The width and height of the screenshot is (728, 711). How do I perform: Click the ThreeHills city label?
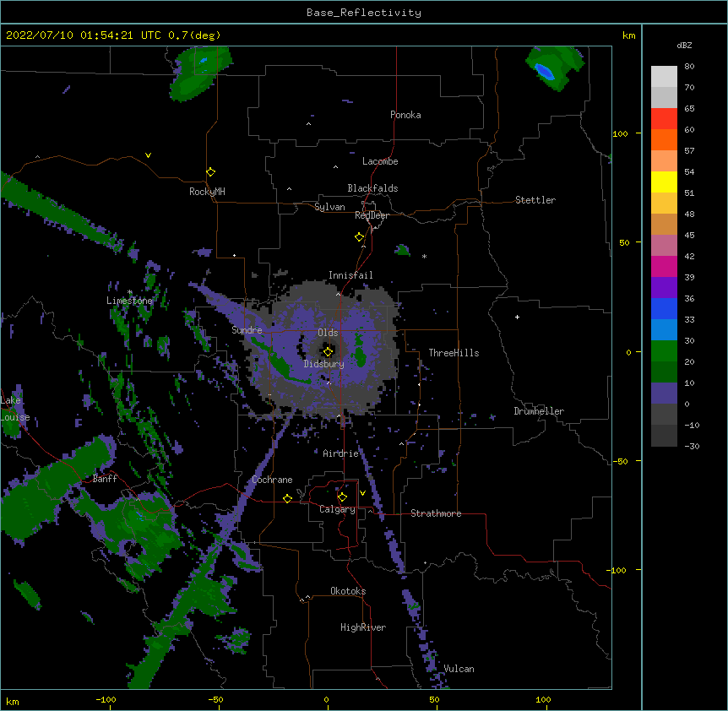pos(454,353)
